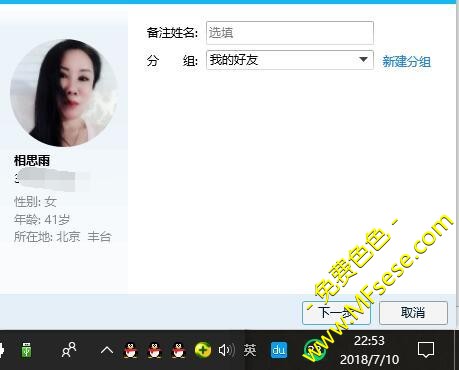Show hidden tray icons with the up chevron
Screen dimensions: 459x370
[107, 350]
